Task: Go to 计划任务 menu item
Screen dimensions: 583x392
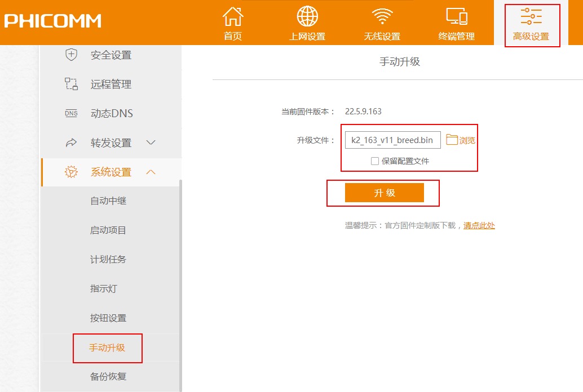Action: click(108, 260)
